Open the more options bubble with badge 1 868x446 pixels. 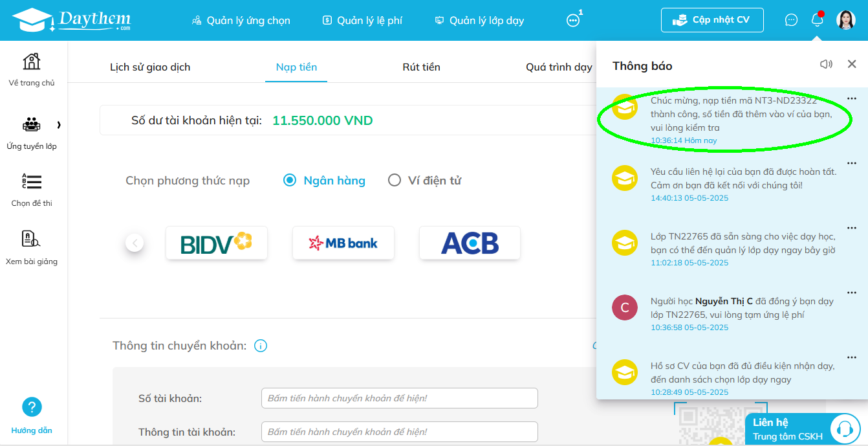(573, 20)
